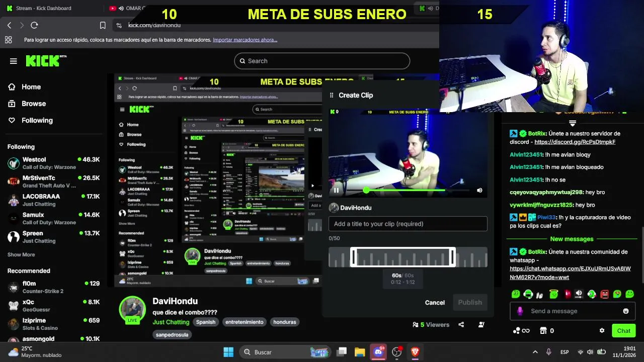Pause the clip preview
Viewport: 644px width, 362px height.
(336, 190)
